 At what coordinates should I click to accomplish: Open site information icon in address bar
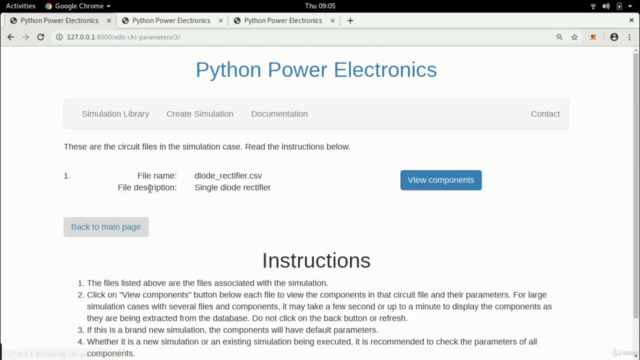pos(59,37)
